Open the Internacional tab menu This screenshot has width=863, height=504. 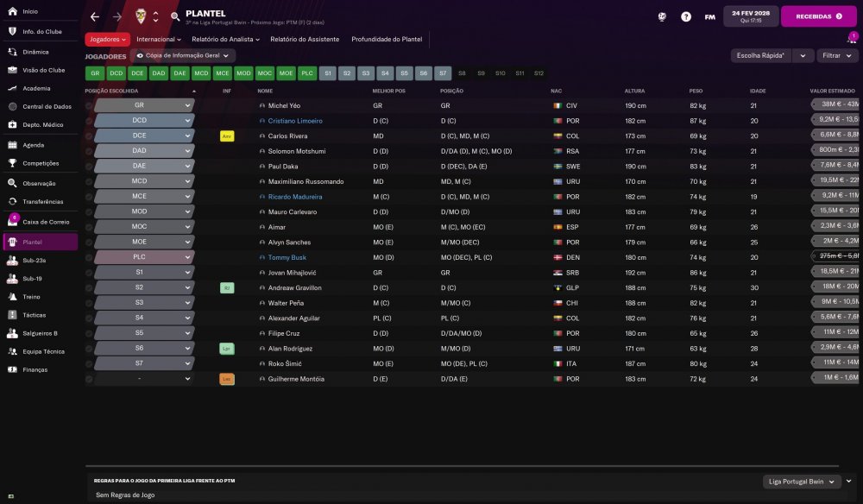(x=159, y=39)
